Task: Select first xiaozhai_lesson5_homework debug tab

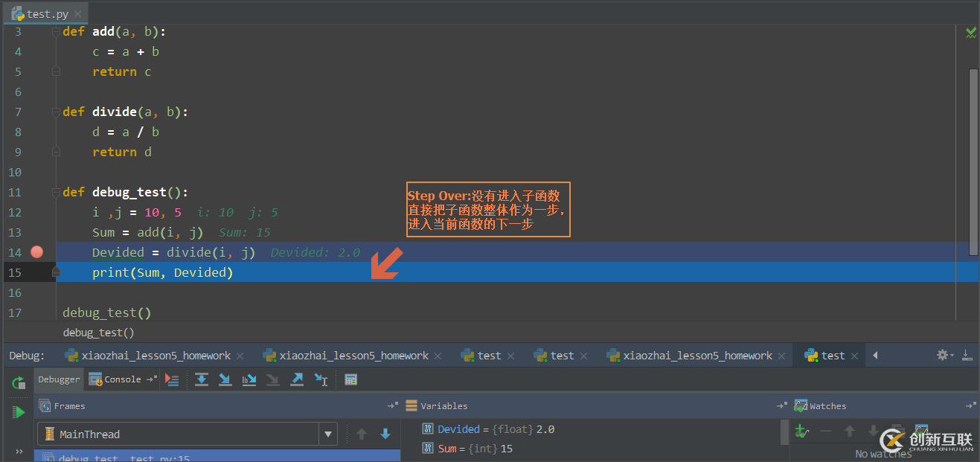Action: tap(156, 356)
